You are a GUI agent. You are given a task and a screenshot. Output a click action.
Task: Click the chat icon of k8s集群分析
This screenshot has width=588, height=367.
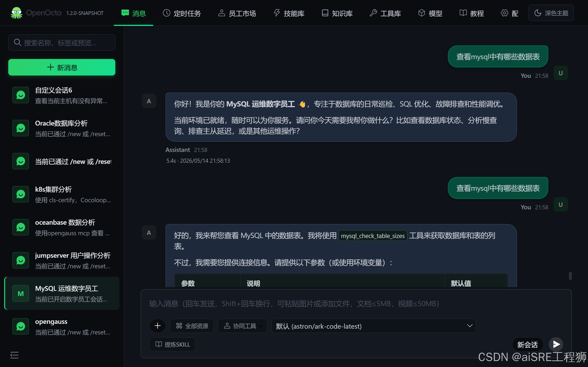21,194
